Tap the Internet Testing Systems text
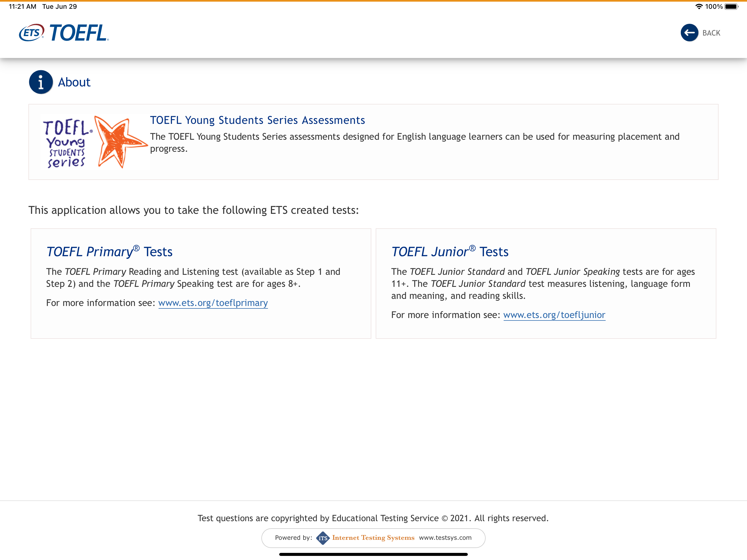747x560 pixels. click(x=373, y=538)
